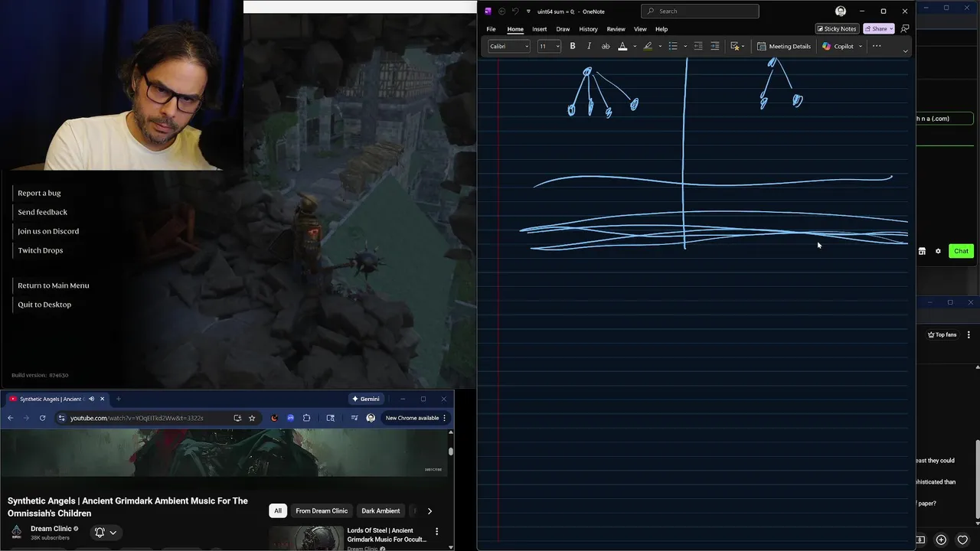Expand the tags dropdown arrow
This screenshot has width=980, height=551.
(743, 46)
